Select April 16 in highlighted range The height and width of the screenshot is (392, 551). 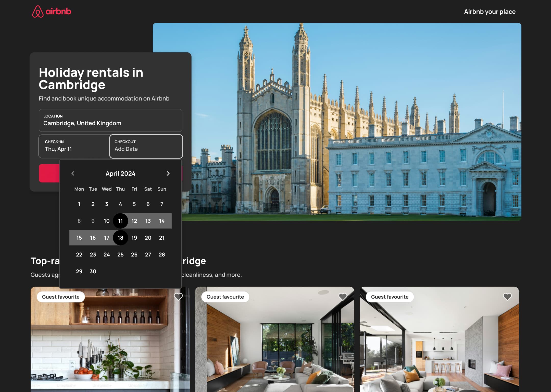(x=93, y=238)
